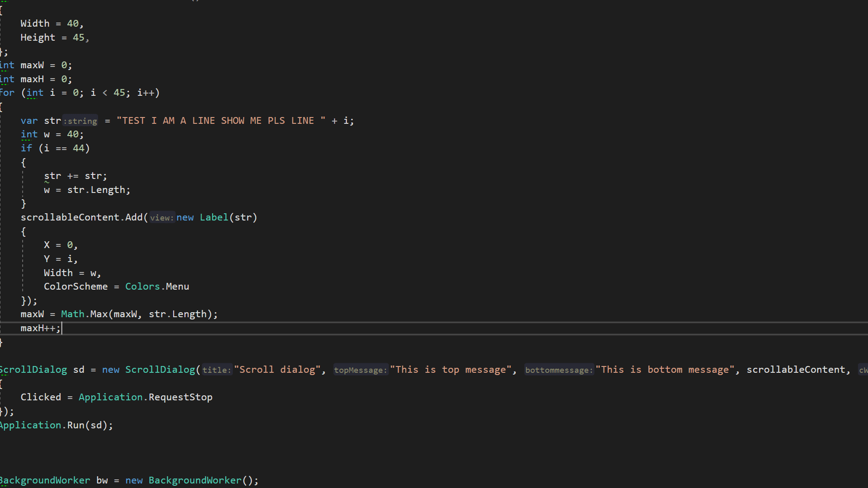Click 'BackgroundWorker' after the new keyword
Viewport: 868px width, 488px height.
195,480
